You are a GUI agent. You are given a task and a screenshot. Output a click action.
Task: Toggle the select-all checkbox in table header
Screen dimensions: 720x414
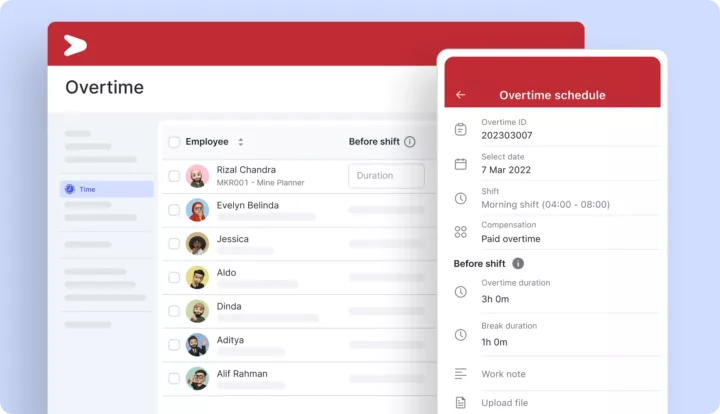174,142
